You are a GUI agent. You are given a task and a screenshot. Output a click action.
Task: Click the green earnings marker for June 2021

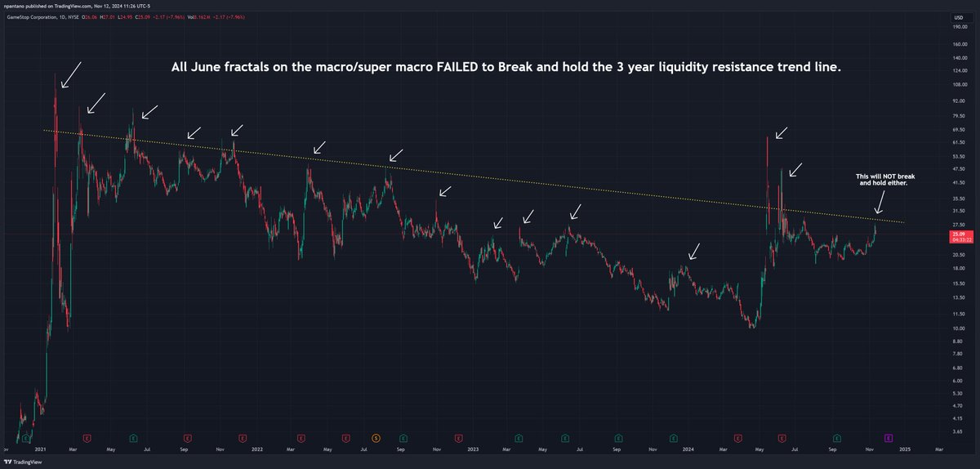135,438
